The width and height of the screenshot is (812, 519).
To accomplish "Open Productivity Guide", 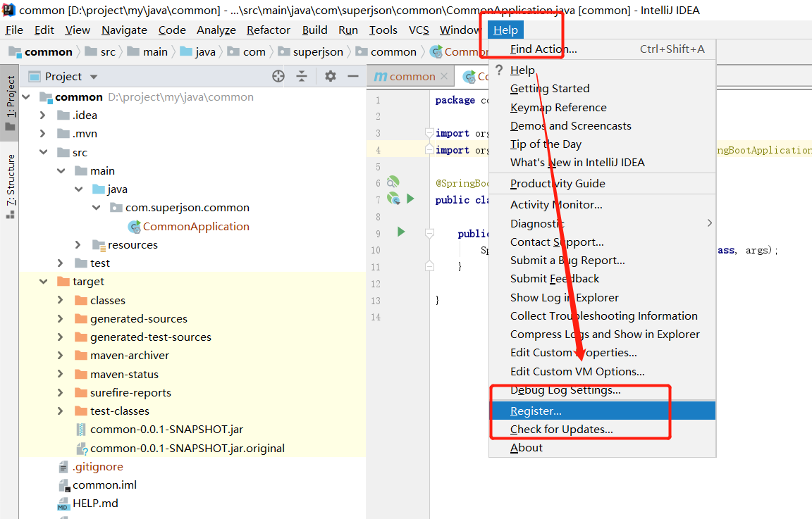I will click(603, 183).
